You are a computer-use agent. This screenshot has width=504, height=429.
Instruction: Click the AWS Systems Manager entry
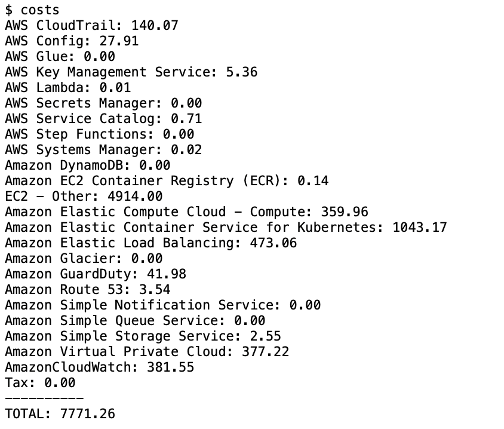pos(103,150)
